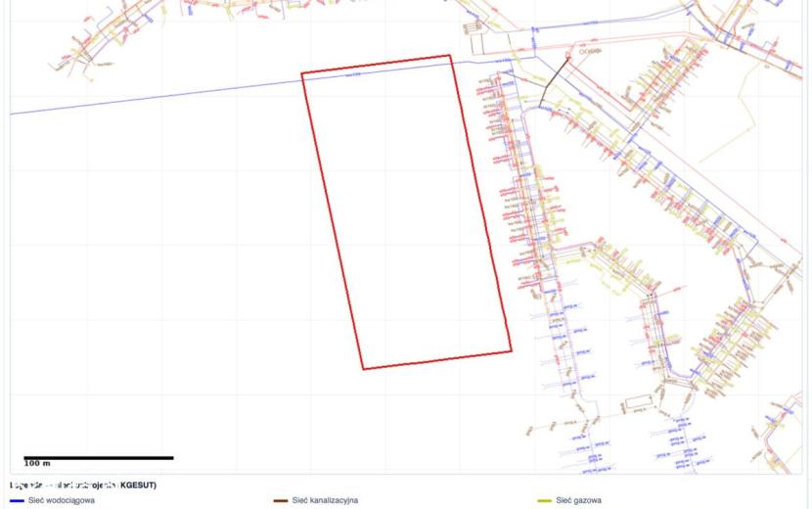Select the Sieć gazowa legend label

click(578, 501)
